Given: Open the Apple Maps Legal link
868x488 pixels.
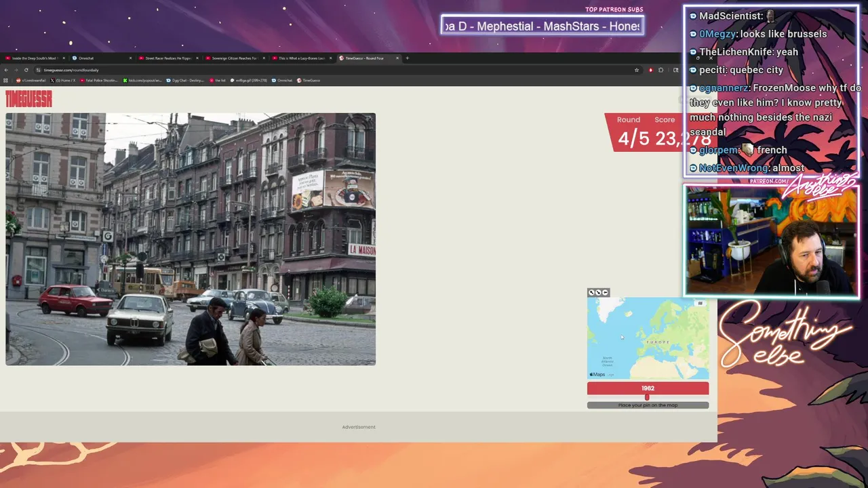Looking at the screenshot, I should (610, 375).
